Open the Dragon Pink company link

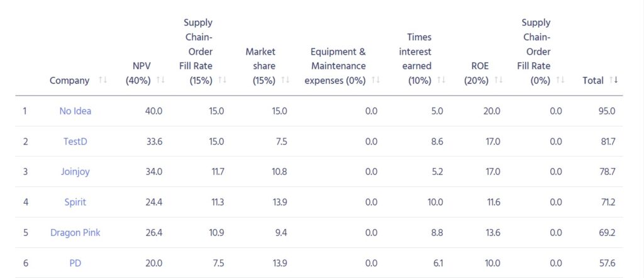tap(75, 233)
